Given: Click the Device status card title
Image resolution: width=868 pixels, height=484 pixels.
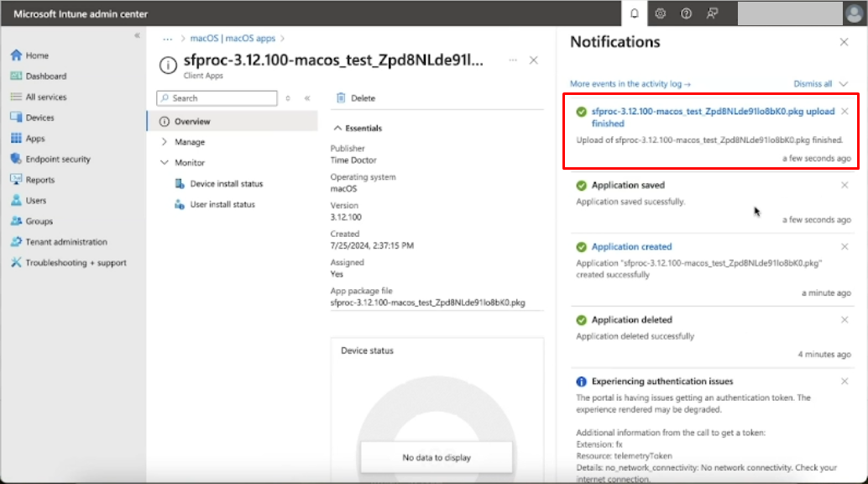Looking at the screenshot, I should pos(367,350).
